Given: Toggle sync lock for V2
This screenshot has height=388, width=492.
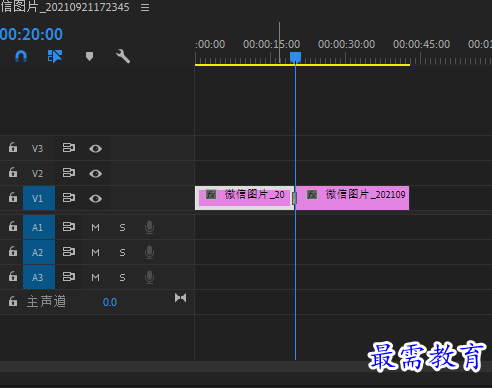Looking at the screenshot, I should (x=69, y=173).
